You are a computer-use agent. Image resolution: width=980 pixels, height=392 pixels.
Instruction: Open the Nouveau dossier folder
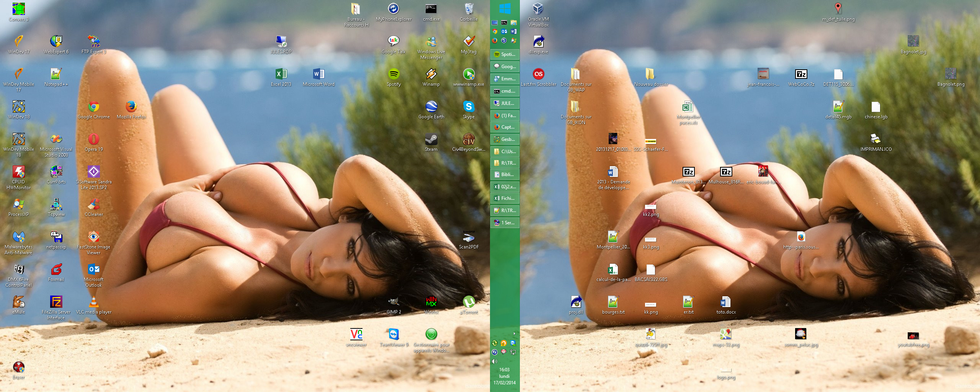pos(651,74)
